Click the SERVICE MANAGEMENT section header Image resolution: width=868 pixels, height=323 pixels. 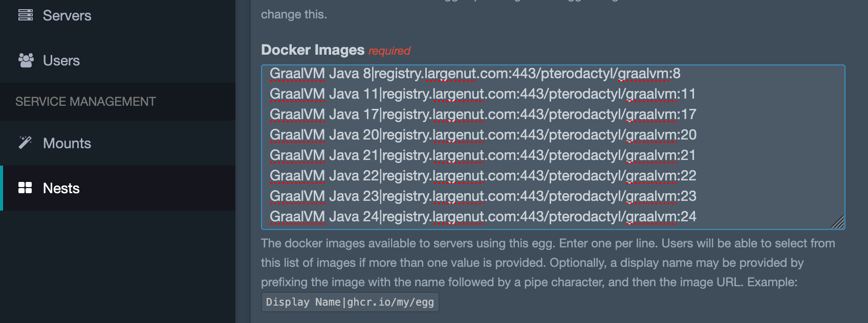85,102
